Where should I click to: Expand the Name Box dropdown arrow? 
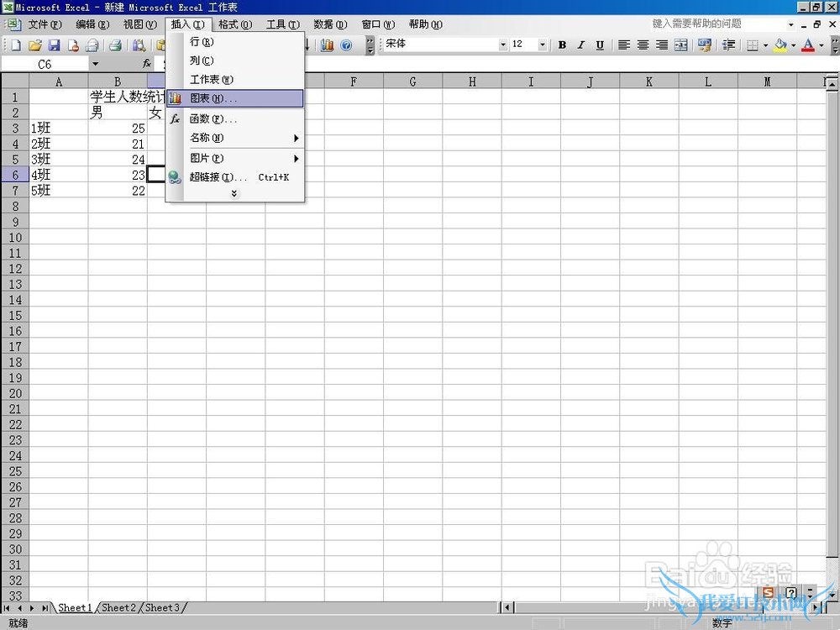point(95,64)
